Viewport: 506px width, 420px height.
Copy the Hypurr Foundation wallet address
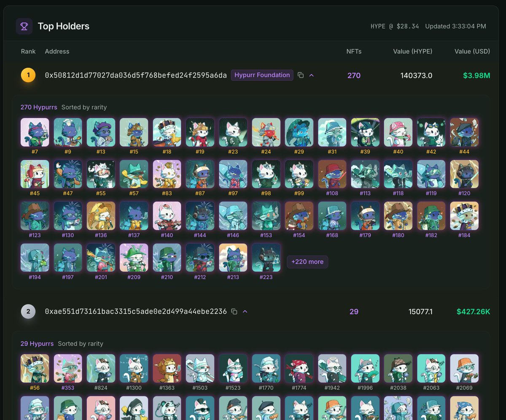301,75
